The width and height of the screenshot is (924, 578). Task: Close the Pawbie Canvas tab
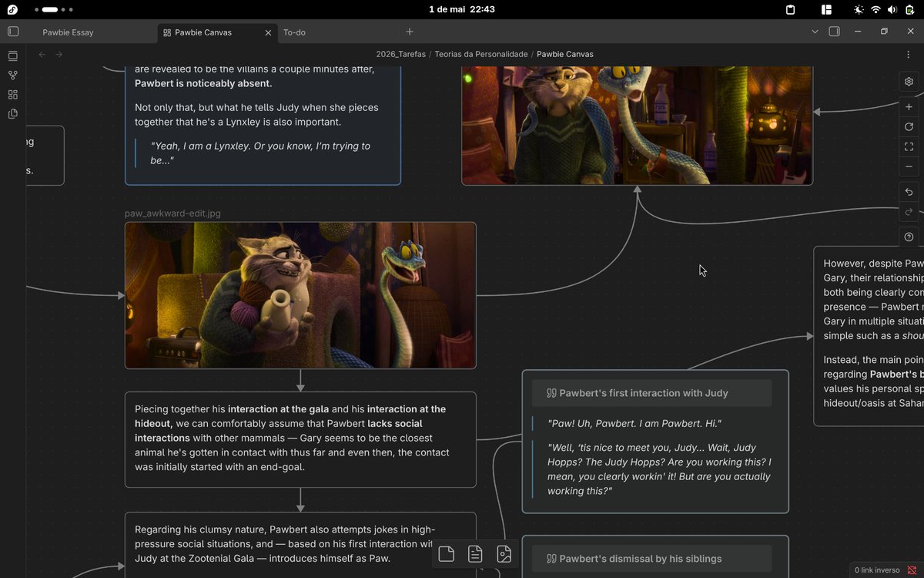268,32
